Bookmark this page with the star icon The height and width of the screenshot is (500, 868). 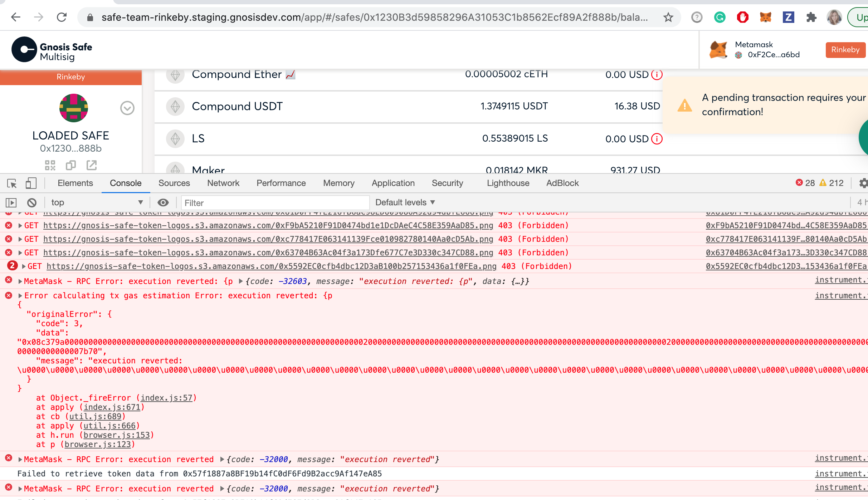pos(668,17)
